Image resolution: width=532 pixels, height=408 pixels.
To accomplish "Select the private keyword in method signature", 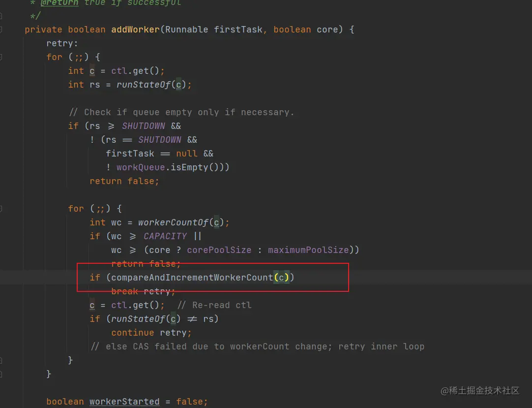I will click(43, 30).
